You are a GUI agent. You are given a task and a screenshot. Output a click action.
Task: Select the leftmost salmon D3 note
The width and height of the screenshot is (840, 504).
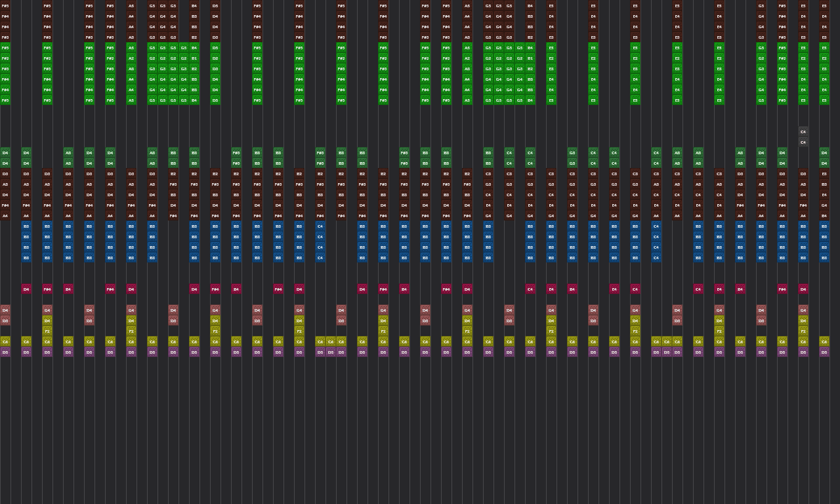point(5,320)
